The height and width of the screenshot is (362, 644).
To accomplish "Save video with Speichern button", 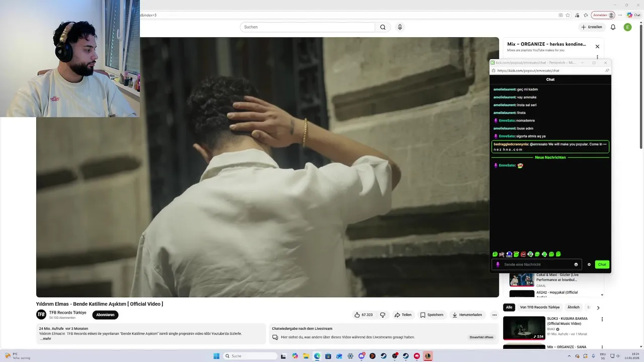I will coord(432,315).
